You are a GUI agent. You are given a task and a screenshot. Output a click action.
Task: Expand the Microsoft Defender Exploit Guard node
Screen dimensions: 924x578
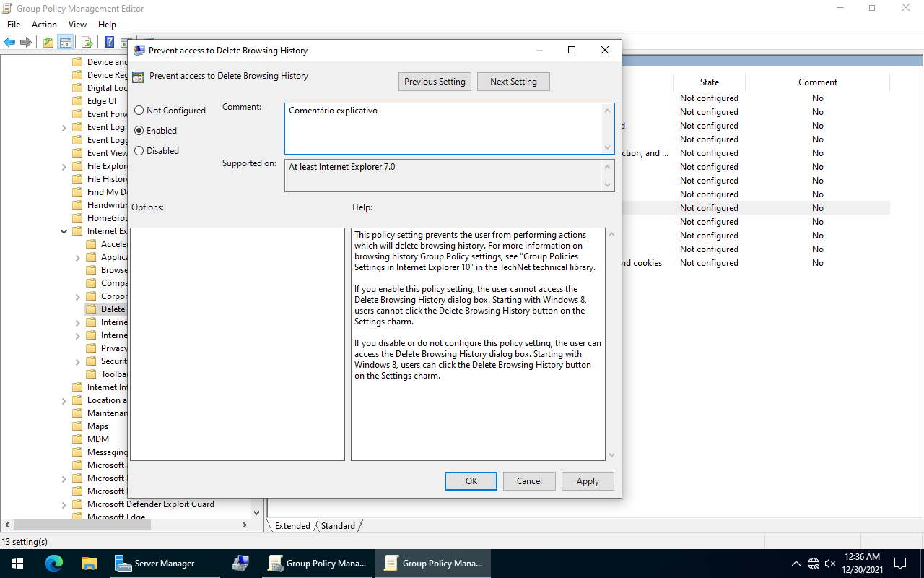pyautogui.click(x=64, y=504)
